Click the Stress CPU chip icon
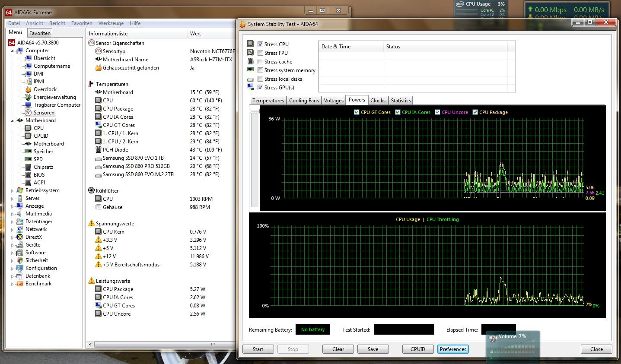The image size is (621, 364). (x=251, y=44)
